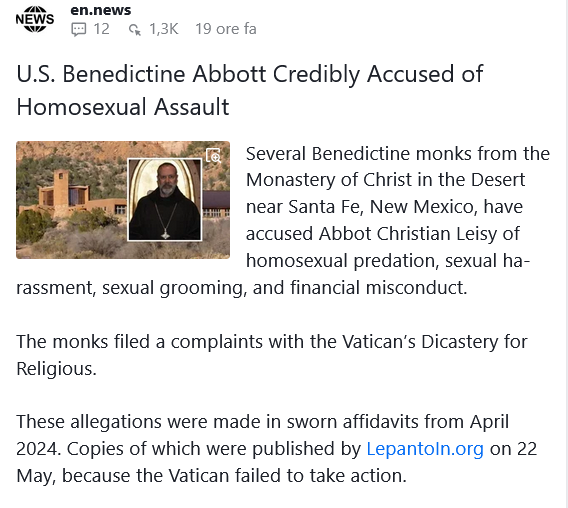Screen dimensions: 568x508
Task: Click the cursor clicks counter icon
Action: click(x=135, y=30)
